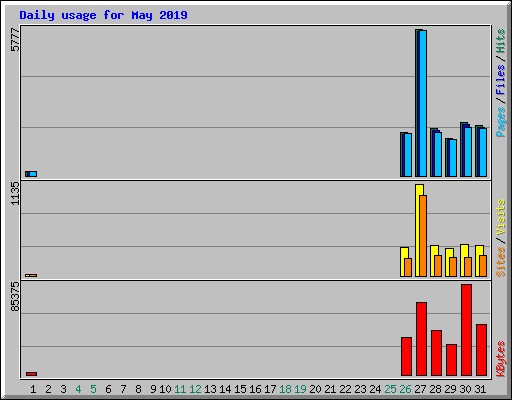Viewport: 512px width, 400px height.
Task: Click the red KBytes bar for day 29
Action: [451, 360]
